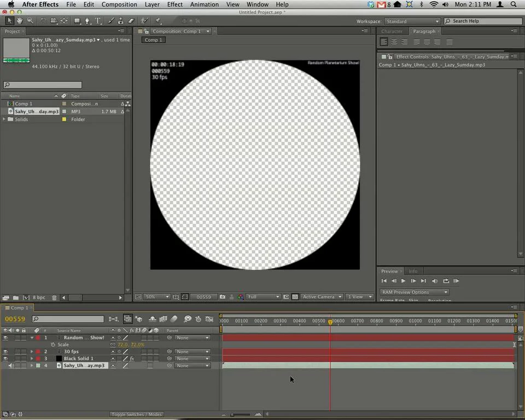The width and height of the screenshot is (525, 420).
Task: Click the Black Solid 1 color swatch
Action: pos(59,359)
